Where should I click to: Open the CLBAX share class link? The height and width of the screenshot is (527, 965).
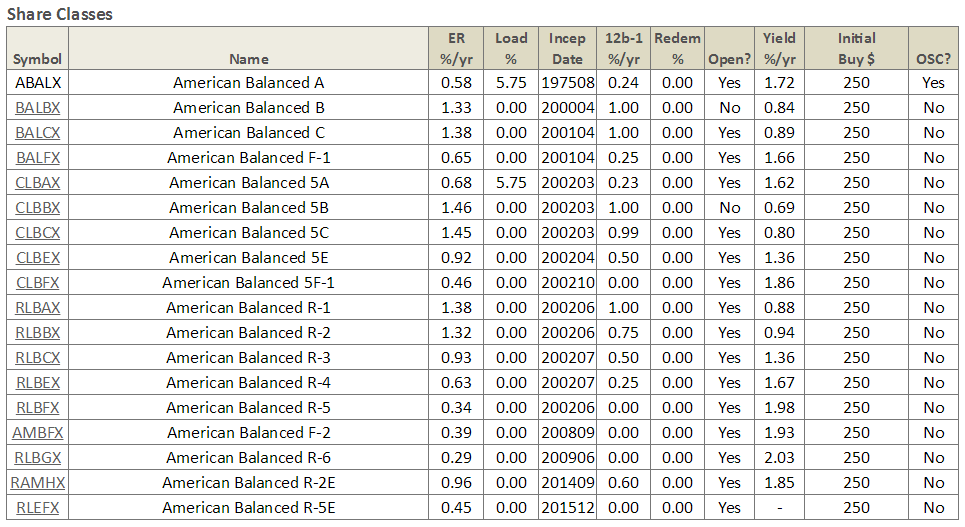click(x=38, y=183)
